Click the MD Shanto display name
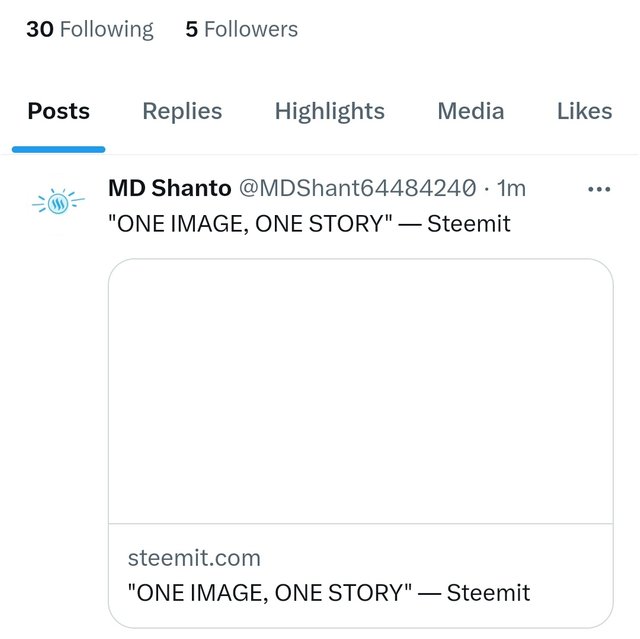The width and height of the screenshot is (640, 639). [x=169, y=188]
